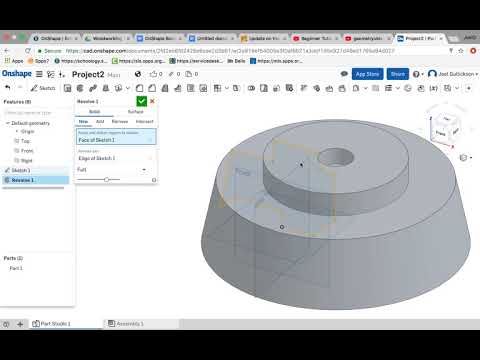Click the blue Share button
Viewport: 480px width, 360px height.
click(x=398, y=74)
